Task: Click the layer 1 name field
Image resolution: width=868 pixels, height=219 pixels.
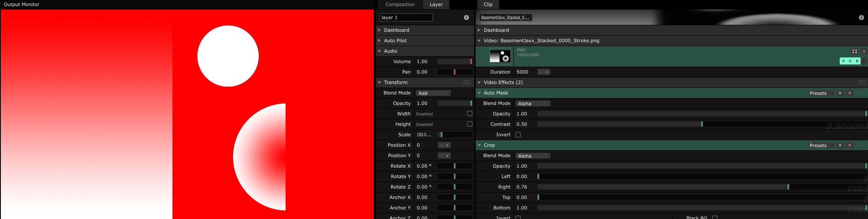Action: point(406,17)
